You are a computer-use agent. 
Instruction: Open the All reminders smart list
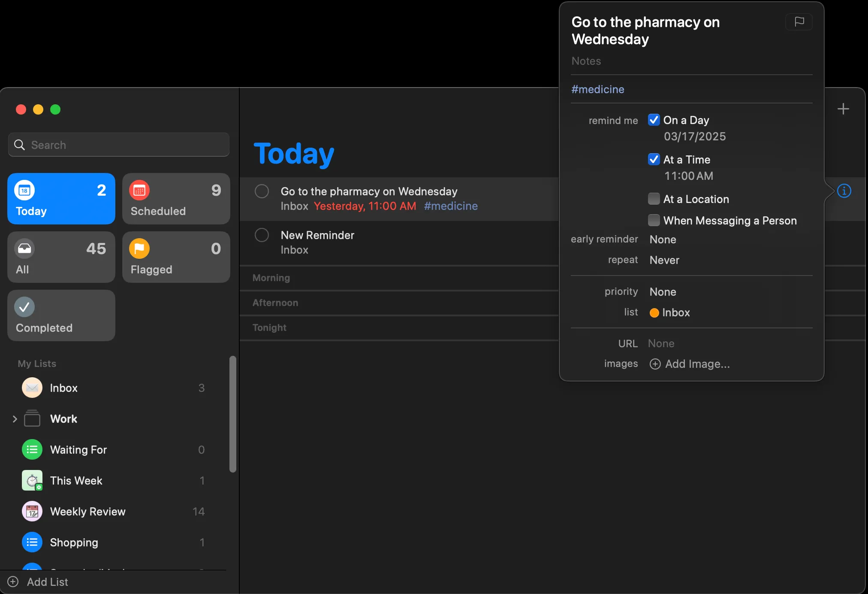pos(61,257)
